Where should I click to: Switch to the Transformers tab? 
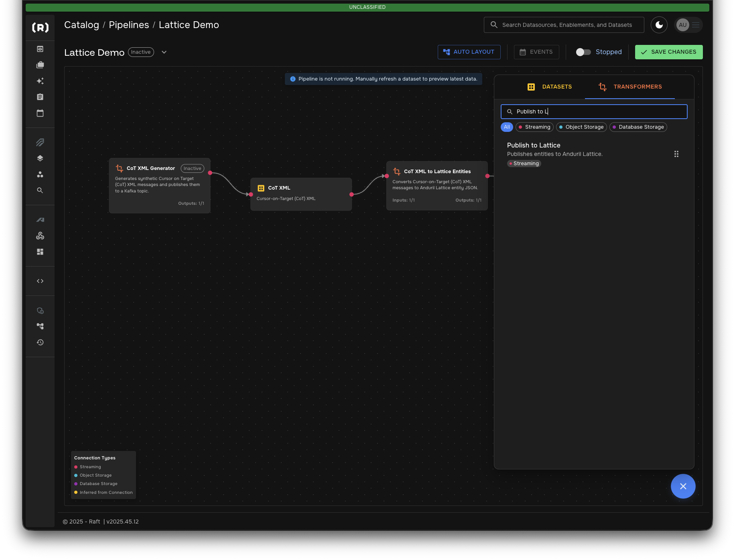pyautogui.click(x=630, y=87)
